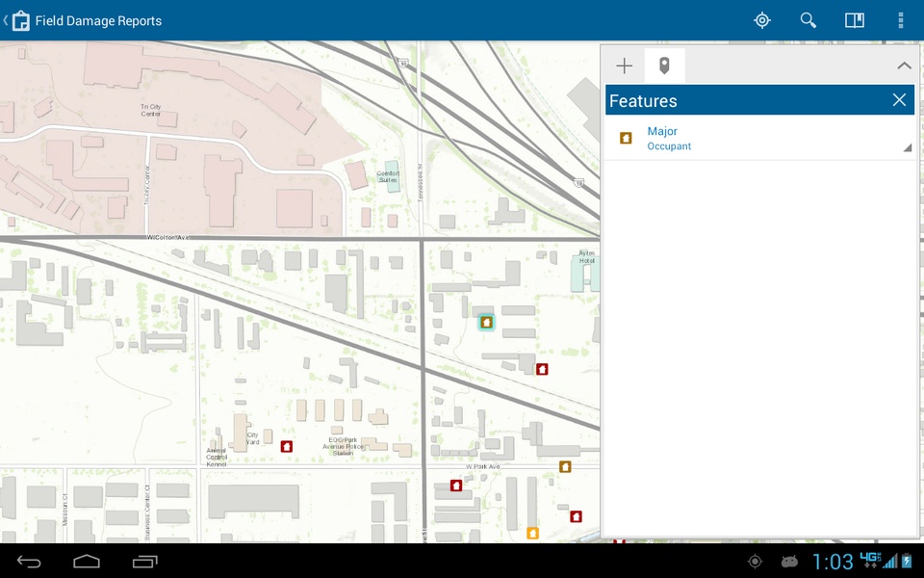Open the Major Occupant feature

pos(759,138)
